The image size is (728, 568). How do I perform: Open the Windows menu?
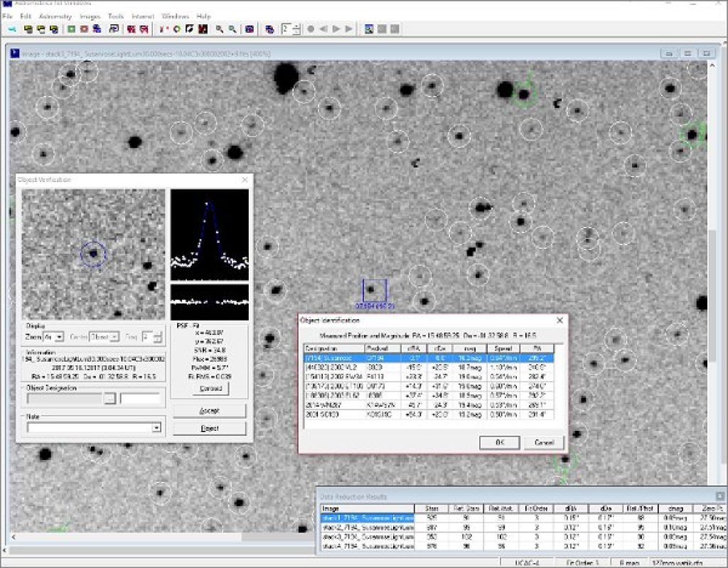point(176,16)
